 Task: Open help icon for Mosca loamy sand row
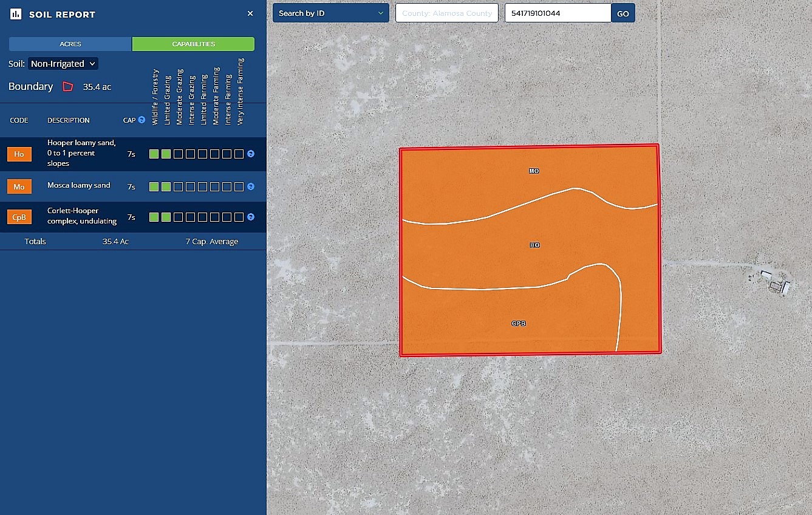pyautogui.click(x=251, y=187)
